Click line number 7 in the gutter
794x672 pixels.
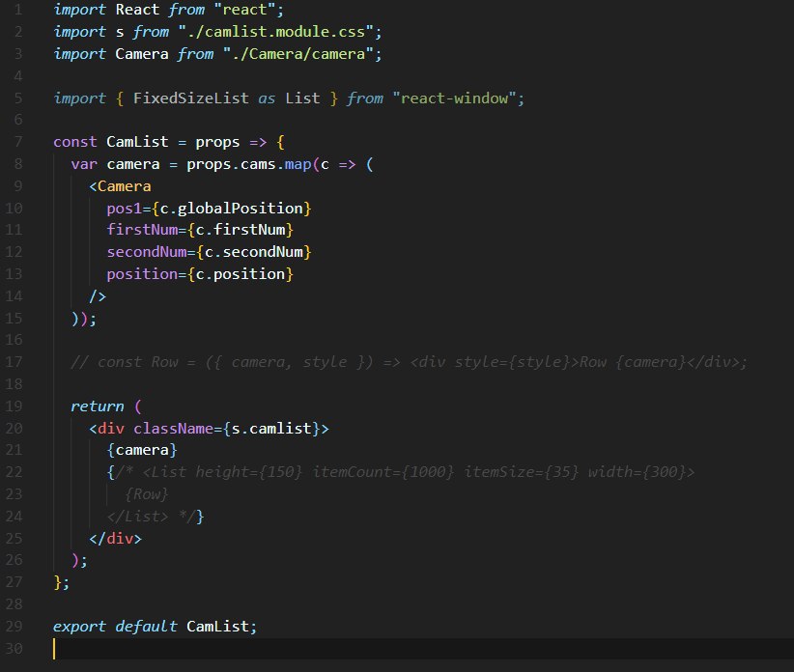18,142
